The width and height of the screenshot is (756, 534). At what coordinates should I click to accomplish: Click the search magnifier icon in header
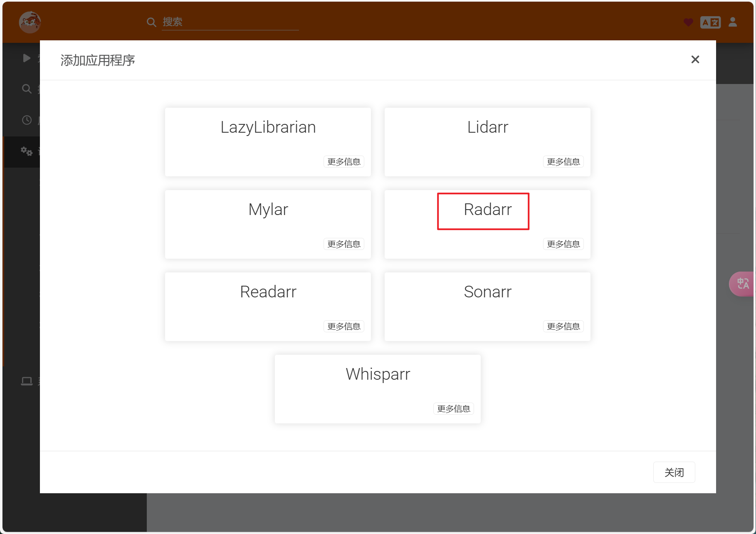pos(151,22)
